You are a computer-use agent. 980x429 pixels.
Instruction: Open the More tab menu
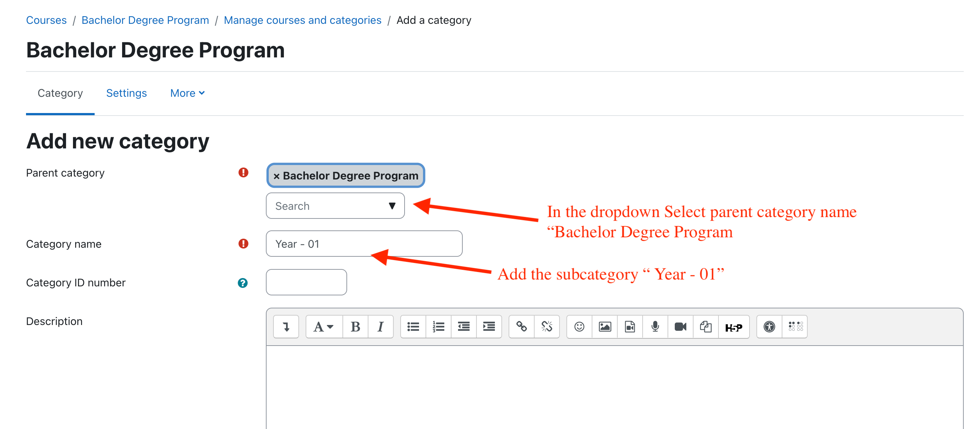pos(187,93)
